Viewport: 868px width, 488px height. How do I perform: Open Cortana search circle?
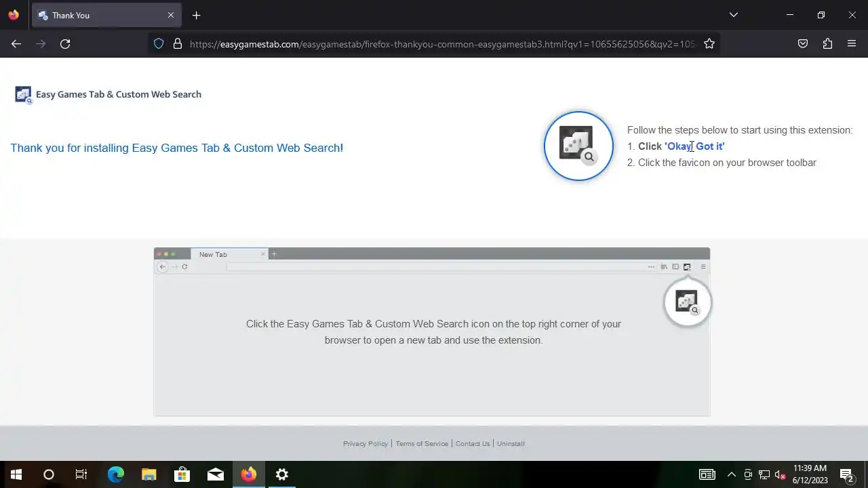click(49, 474)
